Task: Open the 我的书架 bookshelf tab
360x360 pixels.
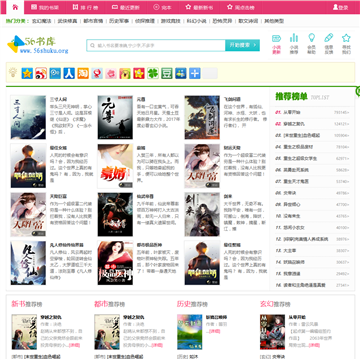Action: point(45,7)
